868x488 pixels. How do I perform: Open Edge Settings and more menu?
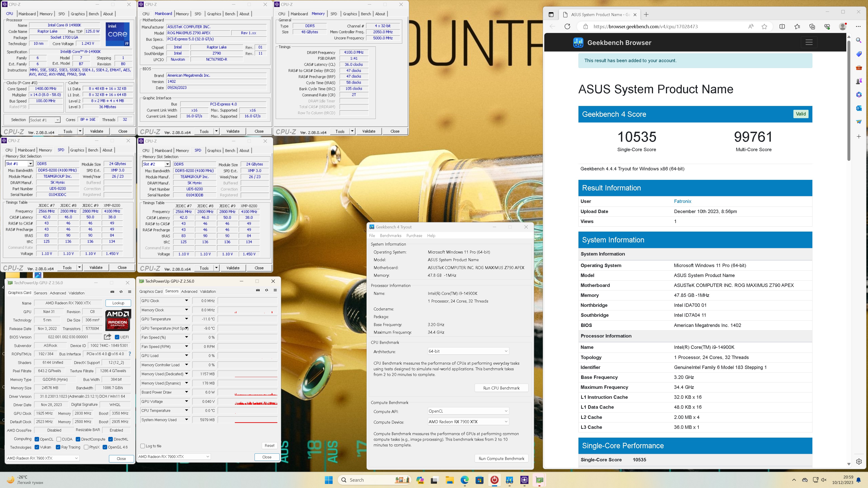tap(858, 27)
